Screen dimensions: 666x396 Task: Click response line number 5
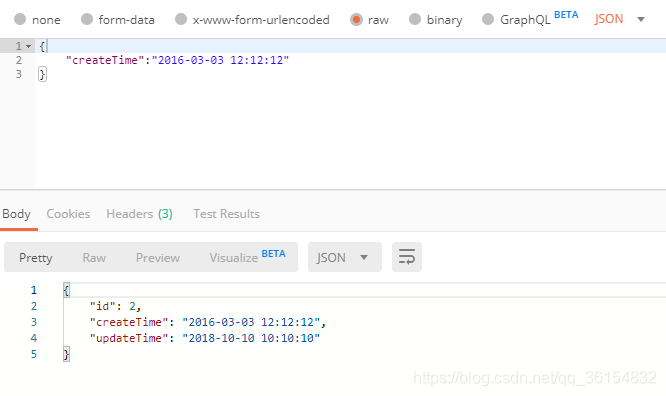[34, 354]
